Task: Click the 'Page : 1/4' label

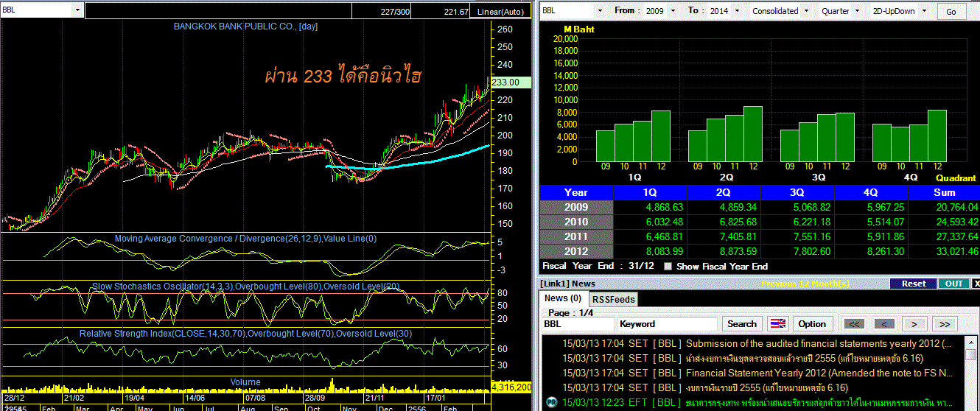Action: coord(570,312)
